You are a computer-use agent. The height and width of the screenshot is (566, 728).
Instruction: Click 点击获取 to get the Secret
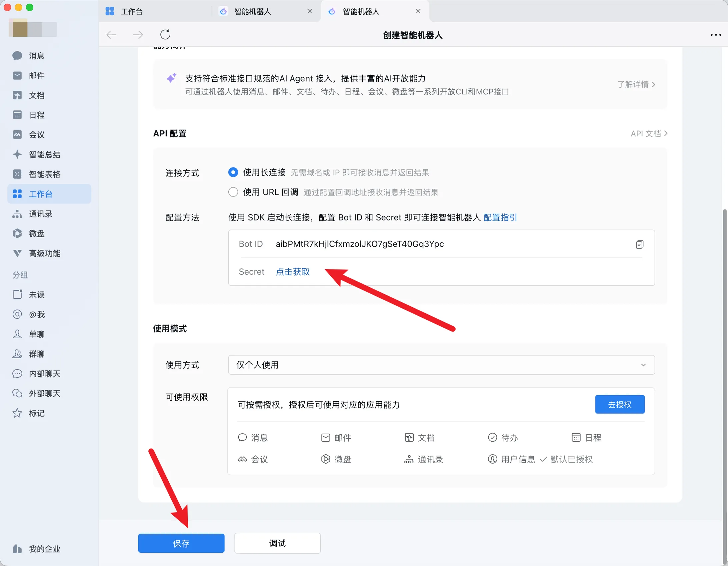(293, 272)
